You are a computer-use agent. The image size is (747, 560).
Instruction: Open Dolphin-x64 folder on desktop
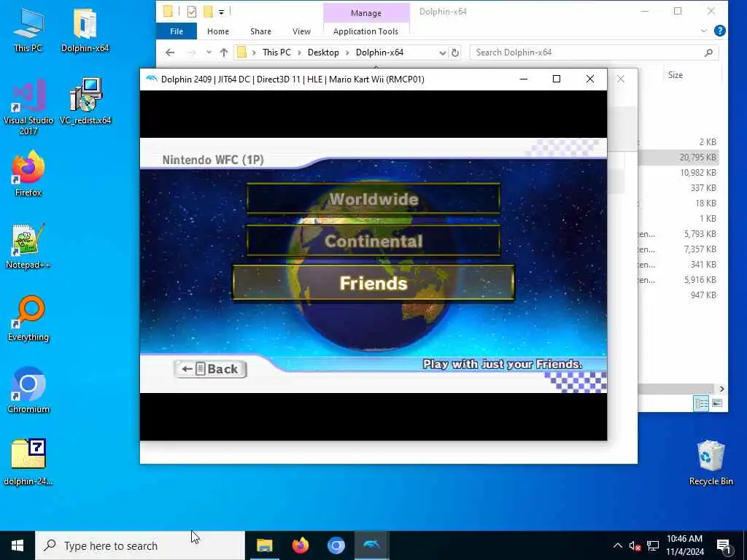pyautogui.click(x=85, y=29)
